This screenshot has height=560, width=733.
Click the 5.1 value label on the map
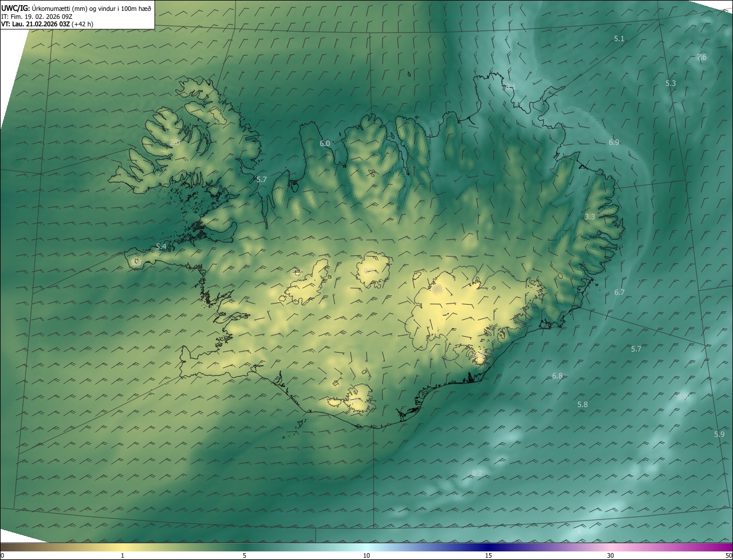[618, 38]
